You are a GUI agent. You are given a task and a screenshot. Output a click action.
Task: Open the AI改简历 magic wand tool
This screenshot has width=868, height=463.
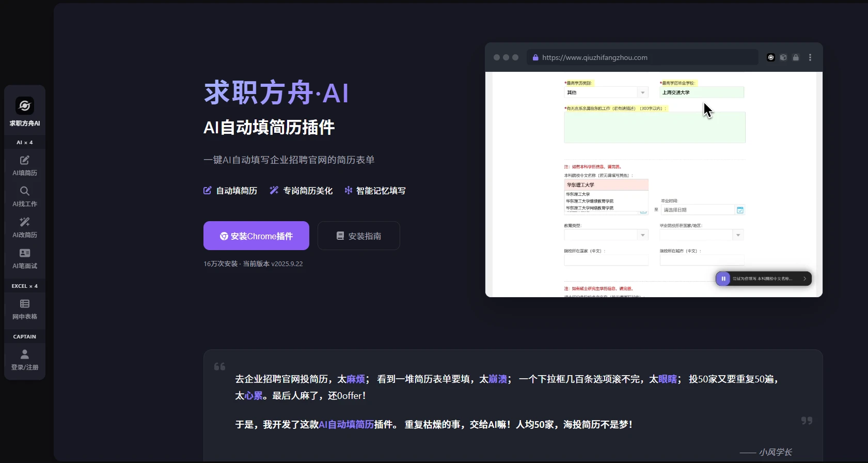pyautogui.click(x=24, y=222)
